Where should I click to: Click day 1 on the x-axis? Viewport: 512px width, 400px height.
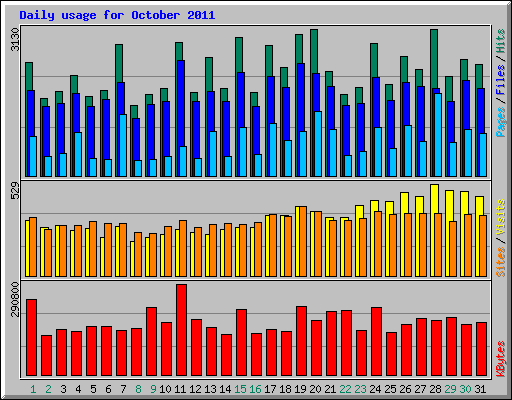coord(33,389)
